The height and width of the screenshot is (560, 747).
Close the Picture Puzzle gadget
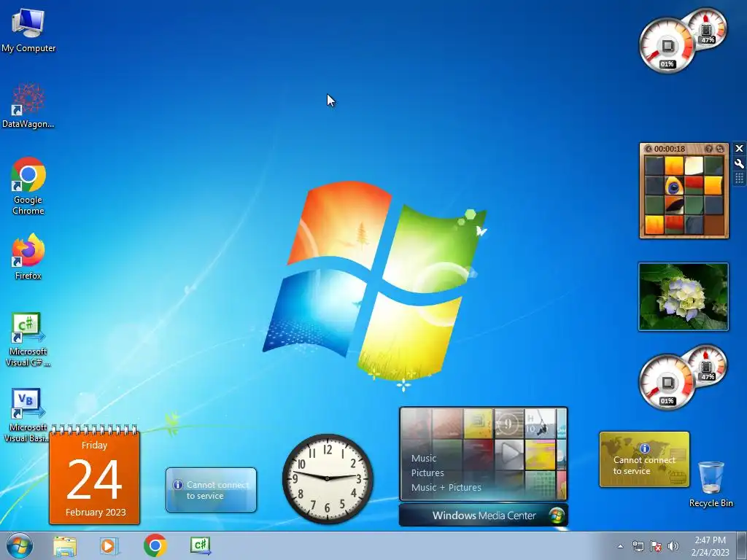739,149
